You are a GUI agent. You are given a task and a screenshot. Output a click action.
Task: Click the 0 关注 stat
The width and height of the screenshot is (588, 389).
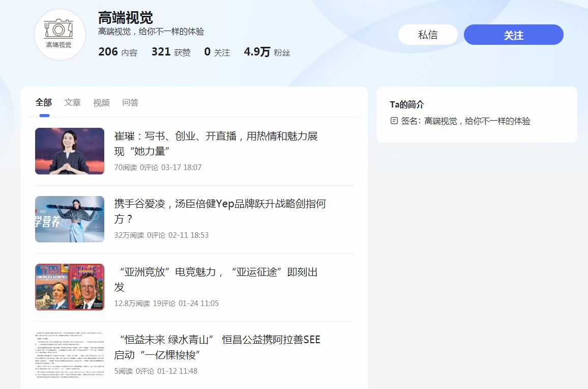click(x=217, y=52)
